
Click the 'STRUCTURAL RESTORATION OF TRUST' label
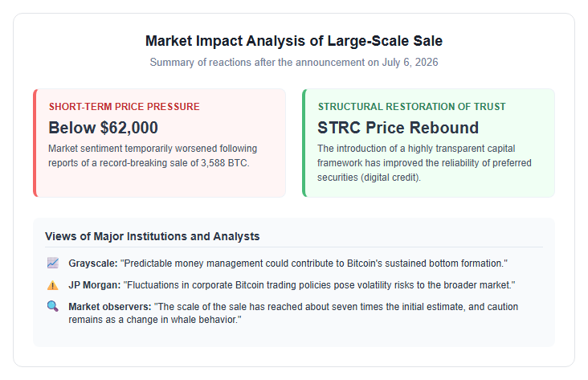(x=412, y=107)
